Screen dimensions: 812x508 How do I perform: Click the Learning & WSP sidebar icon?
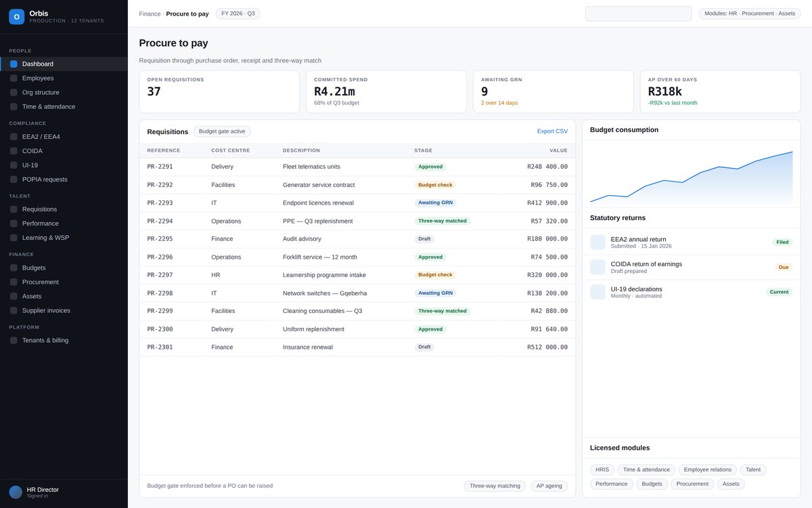(x=14, y=237)
